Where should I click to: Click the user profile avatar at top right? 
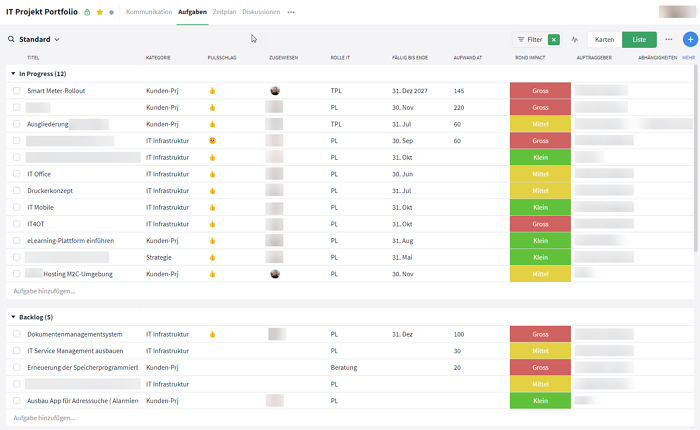(677, 12)
